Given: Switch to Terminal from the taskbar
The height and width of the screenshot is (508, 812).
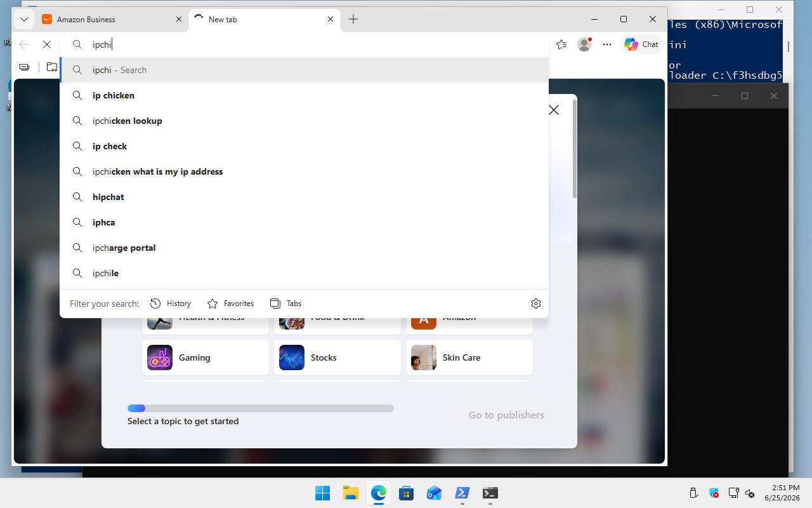Looking at the screenshot, I should tap(490, 493).
